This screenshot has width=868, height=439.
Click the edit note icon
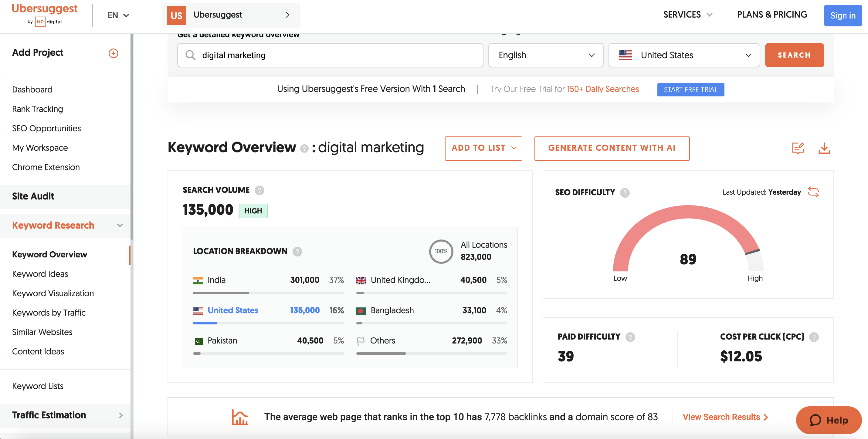click(x=798, y=148)
